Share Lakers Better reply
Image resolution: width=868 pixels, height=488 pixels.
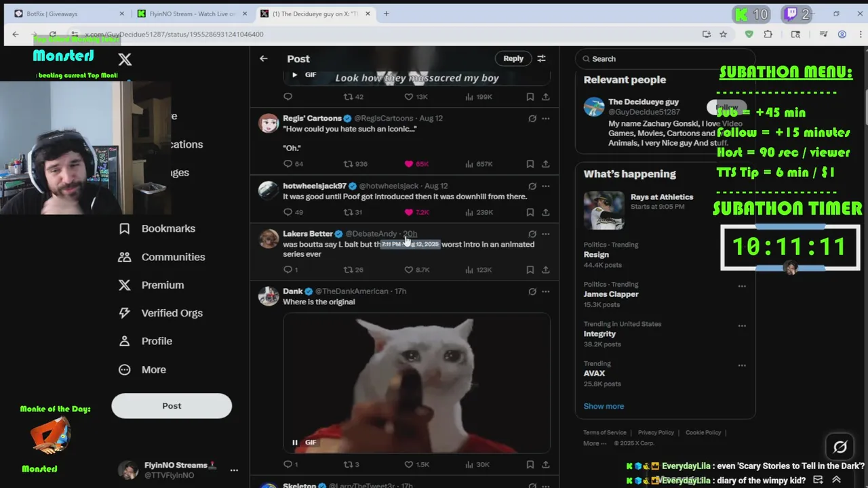point(545,270)
